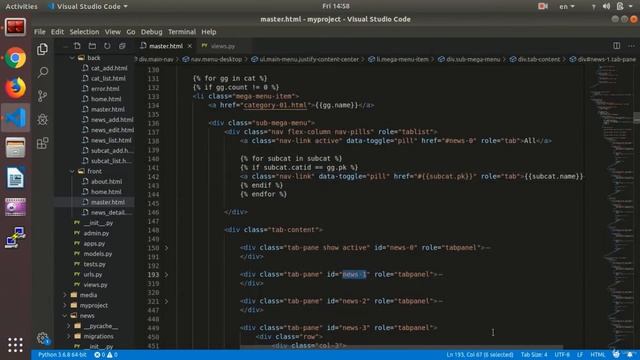Screen dimensions: 640x360
Task: Click LF end-of-line in status bar
Action: [x=580, y=355]
